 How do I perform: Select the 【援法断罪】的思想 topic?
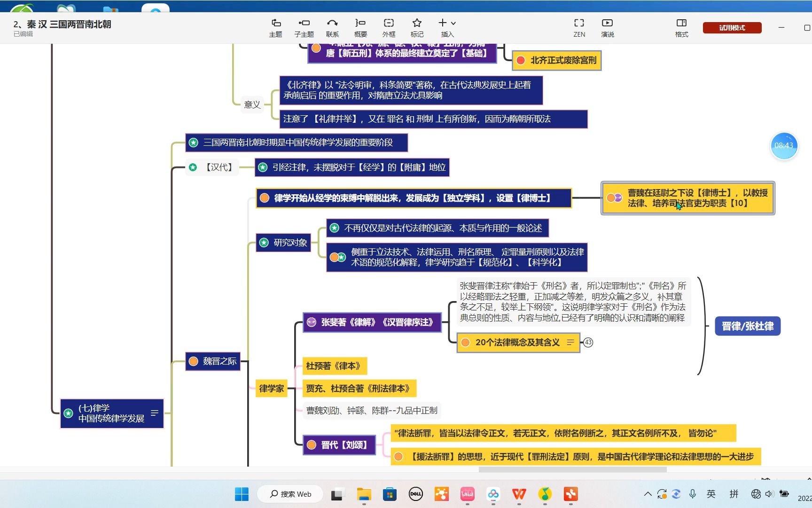pyautogui.click(x=576, y=457)
